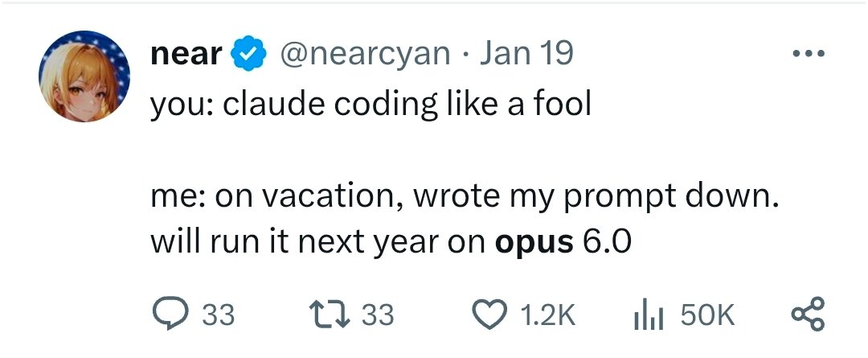
Task: Click the 50K views count
Action: [x=707, y=315]
